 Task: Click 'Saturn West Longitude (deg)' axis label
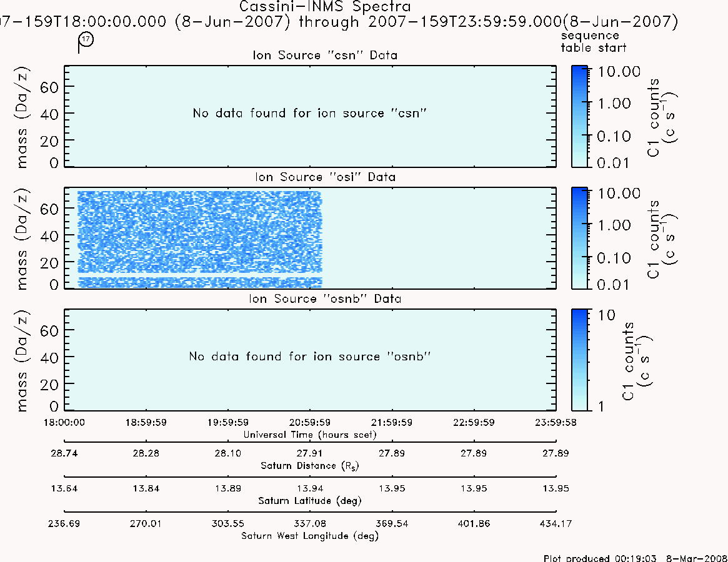click(x=310, y=536)
